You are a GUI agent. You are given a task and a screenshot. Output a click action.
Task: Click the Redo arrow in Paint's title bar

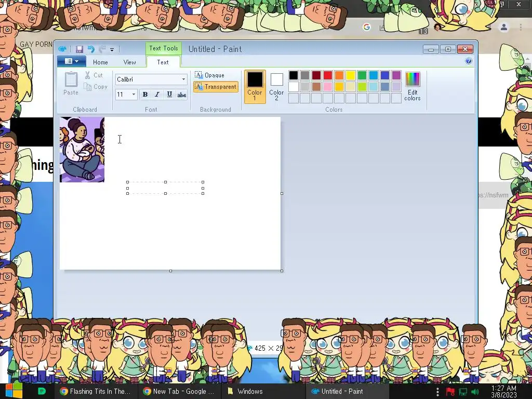pyautogui.click(x=102, y=49)
